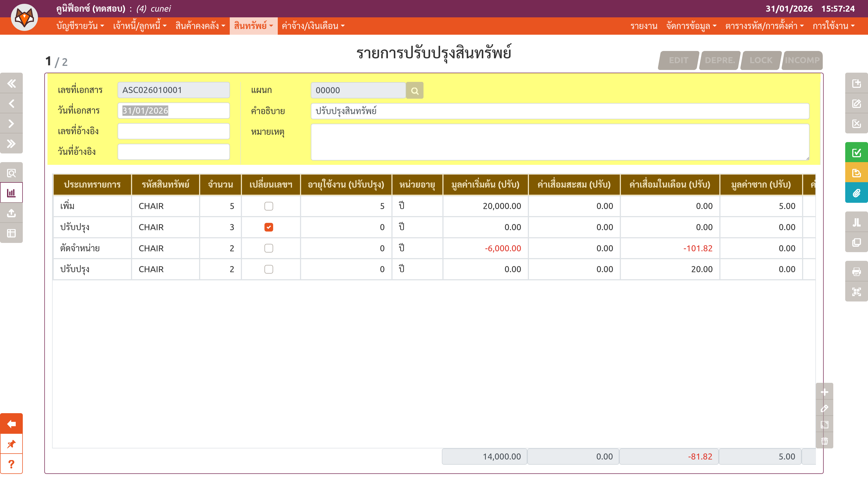Click the paperclip attachment icon
The height and width of the screenshot is (488, 868).
tap(856, 193)
